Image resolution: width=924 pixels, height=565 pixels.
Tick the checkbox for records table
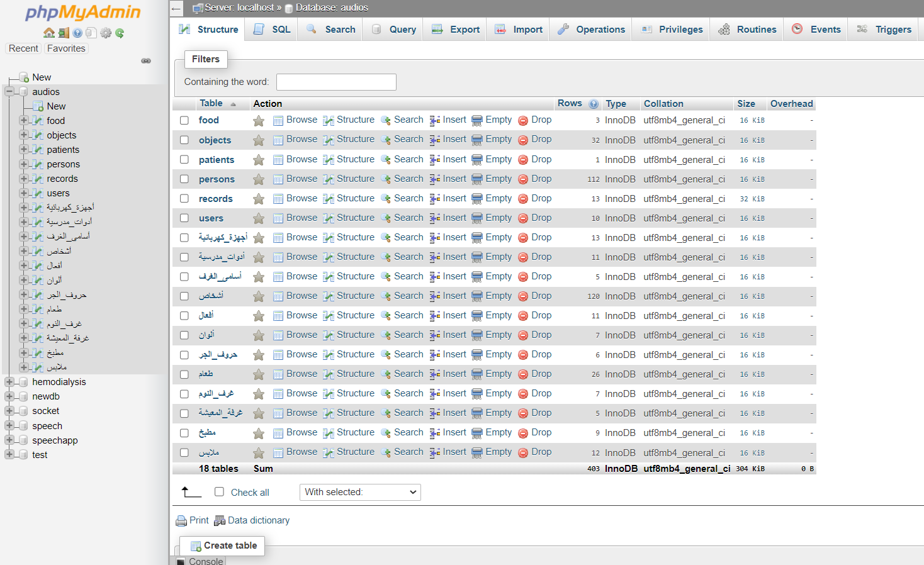tap(184, 198)
